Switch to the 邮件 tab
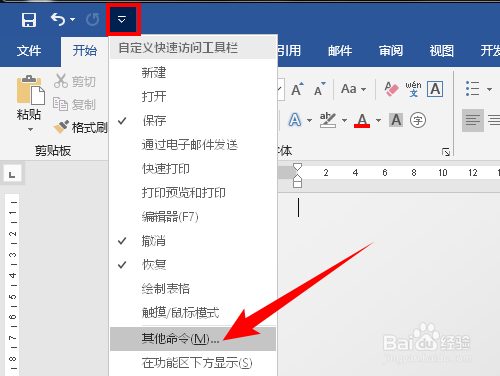Viewport: 500px width, 376px height. (340, 51)
